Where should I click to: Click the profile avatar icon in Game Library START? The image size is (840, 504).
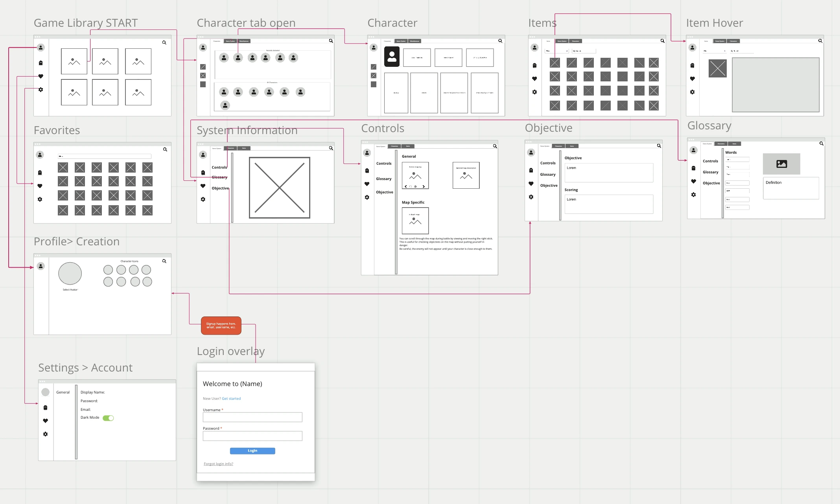pos(41,48)
